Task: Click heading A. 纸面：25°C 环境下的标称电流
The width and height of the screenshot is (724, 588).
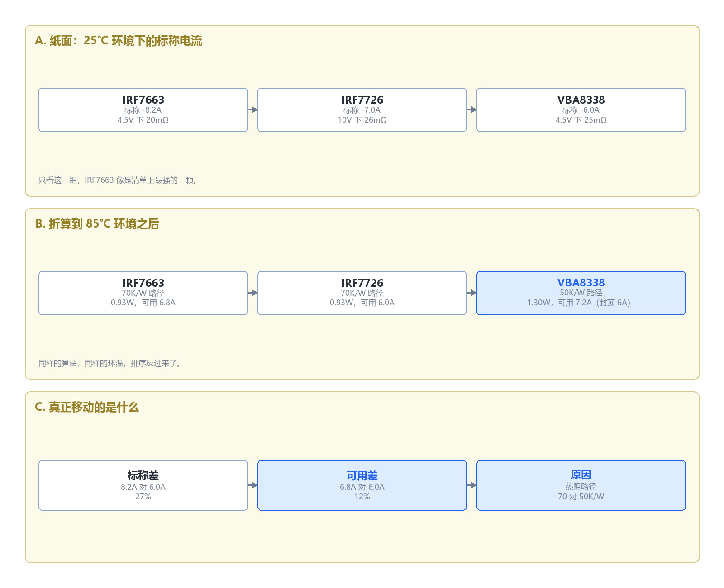Action: coord(119,41)
